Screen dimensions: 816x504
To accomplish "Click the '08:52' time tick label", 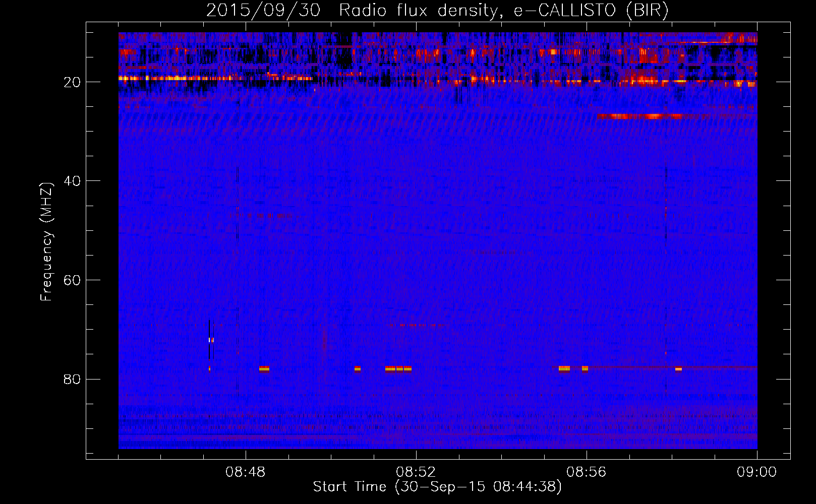I will (x=416, y=472).
